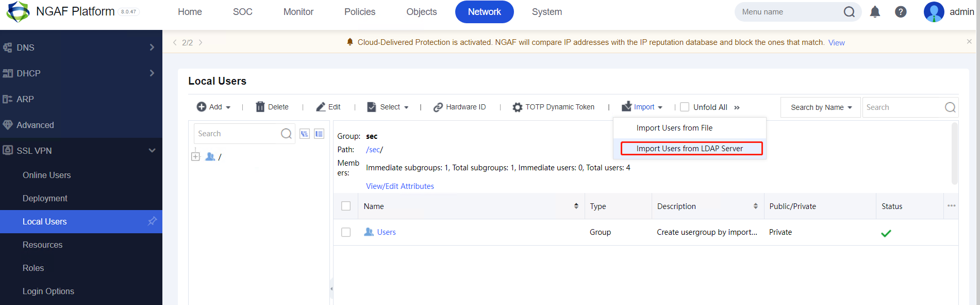This screenshot has width=980, height=305.
Task: Open the notifications bell
Action: pos(875,12)
